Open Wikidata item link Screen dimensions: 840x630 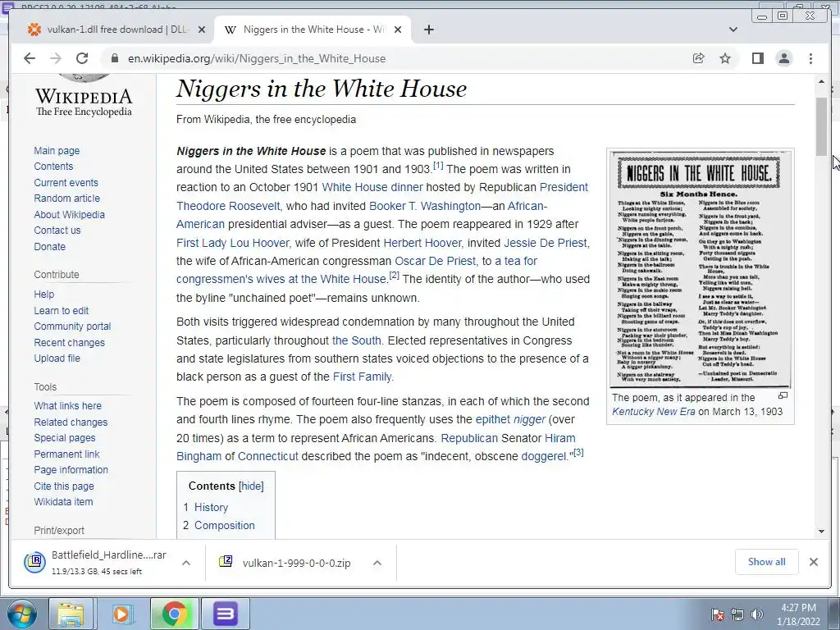click(63, 501)
